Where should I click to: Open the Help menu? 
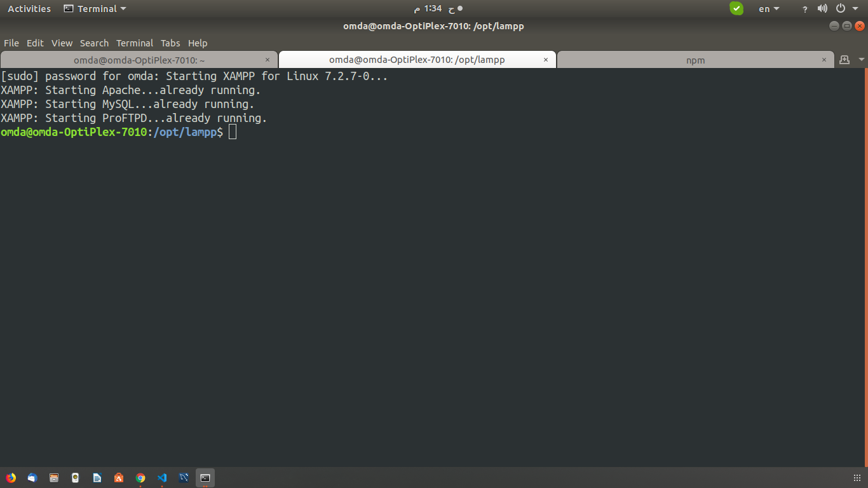pos(198,43)
